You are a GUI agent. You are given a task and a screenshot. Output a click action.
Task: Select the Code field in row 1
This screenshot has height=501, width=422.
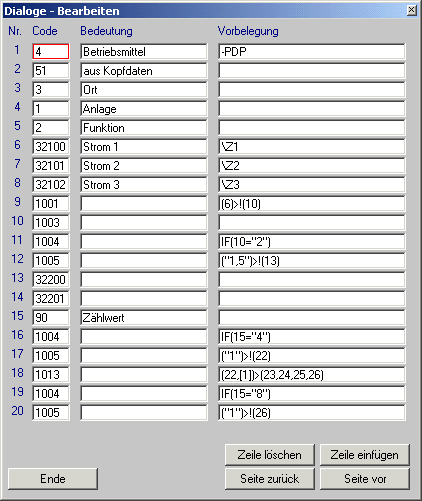click(51, 52)
